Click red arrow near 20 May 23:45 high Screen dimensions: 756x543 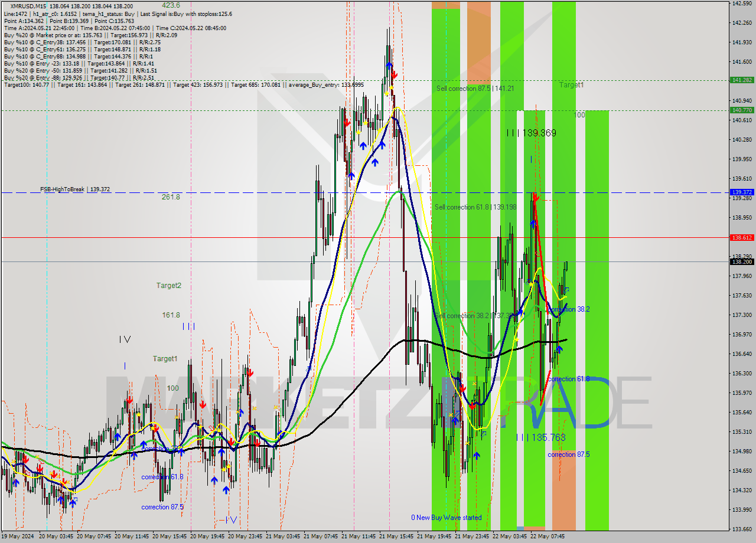pyautogui.click(x=250, y=373)
